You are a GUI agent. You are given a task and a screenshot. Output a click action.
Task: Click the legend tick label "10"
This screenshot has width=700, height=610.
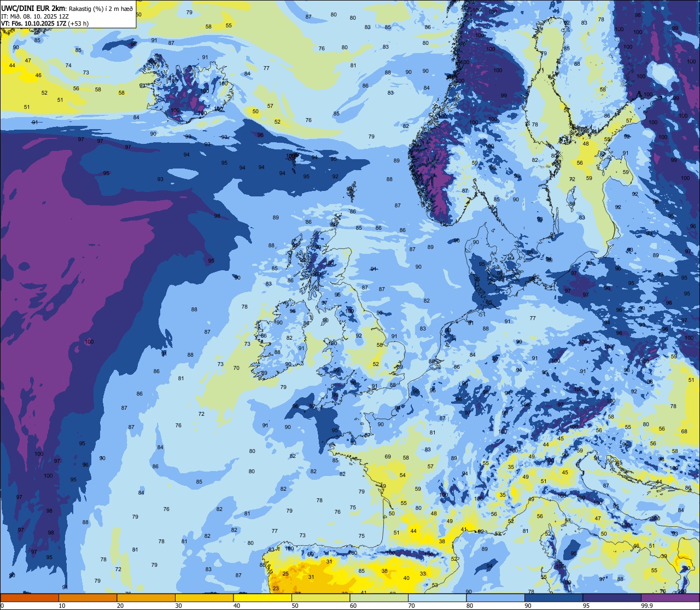(62, 606)
